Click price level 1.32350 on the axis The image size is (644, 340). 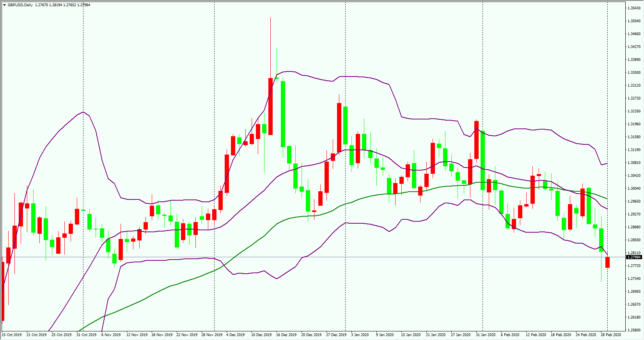(x=634, y=111)
